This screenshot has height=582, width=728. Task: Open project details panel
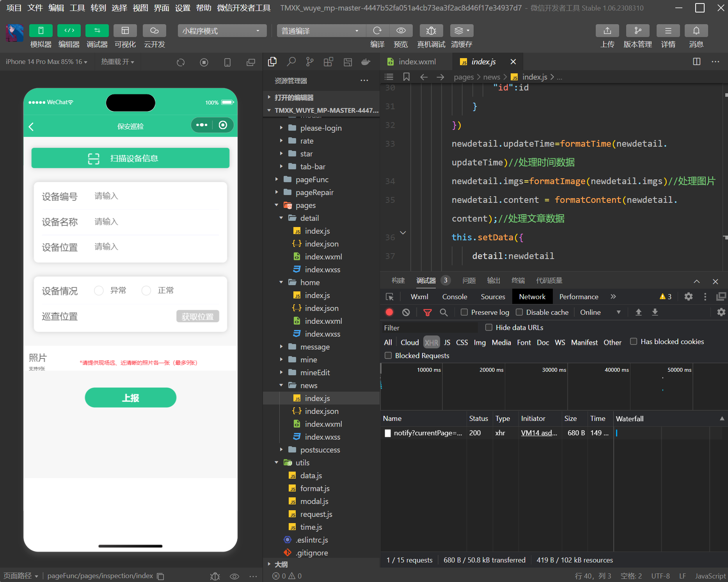tap(668, 31)
